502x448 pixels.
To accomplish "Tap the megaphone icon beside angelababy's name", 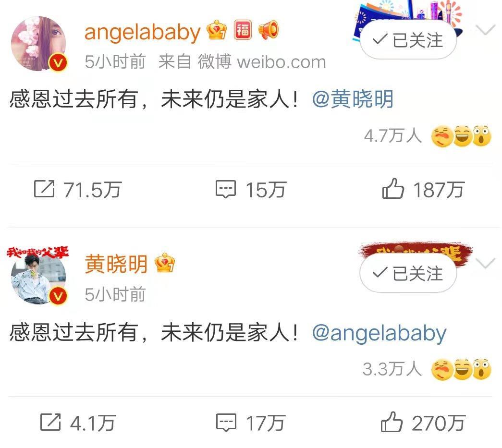I will coord(268,30).
